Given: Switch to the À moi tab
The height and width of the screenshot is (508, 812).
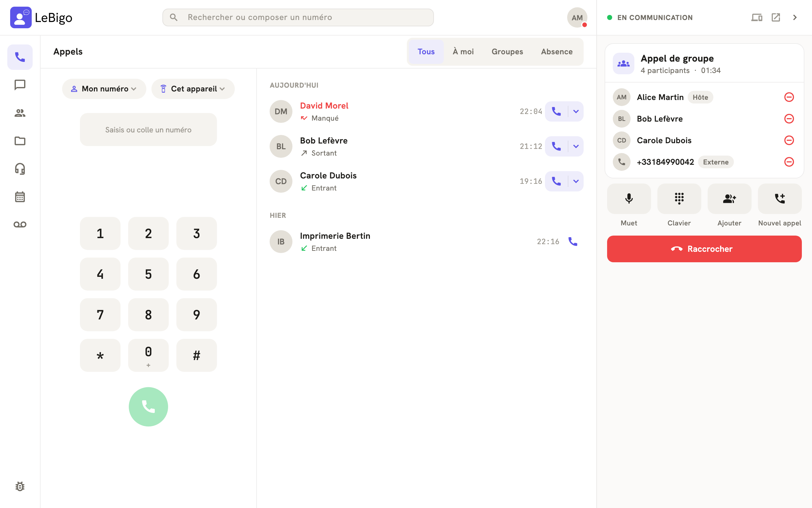Looking at the screenshot, I should [x=463, y=51].
